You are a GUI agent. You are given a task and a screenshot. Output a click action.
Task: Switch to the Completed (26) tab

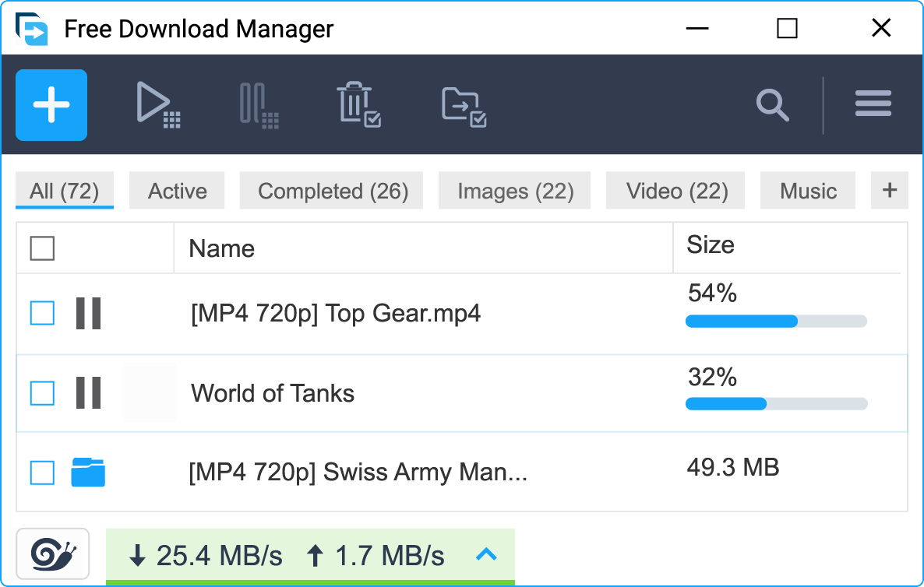331,190
